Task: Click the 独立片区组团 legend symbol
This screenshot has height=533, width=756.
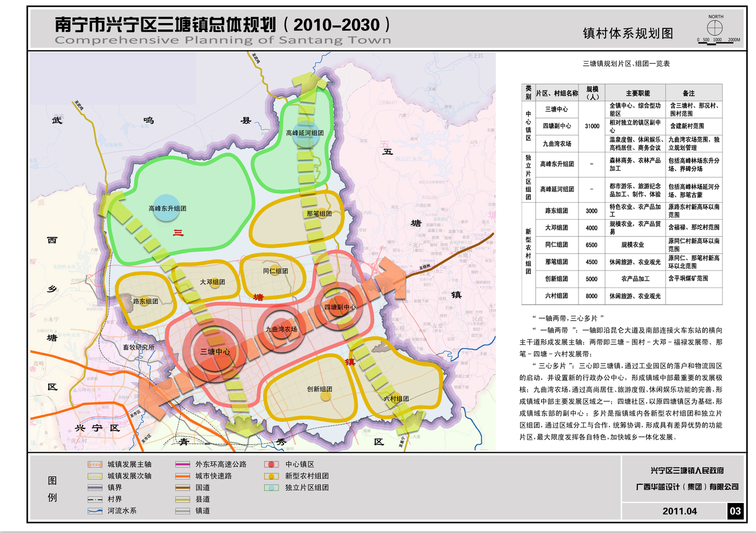Action: [272, 488]
